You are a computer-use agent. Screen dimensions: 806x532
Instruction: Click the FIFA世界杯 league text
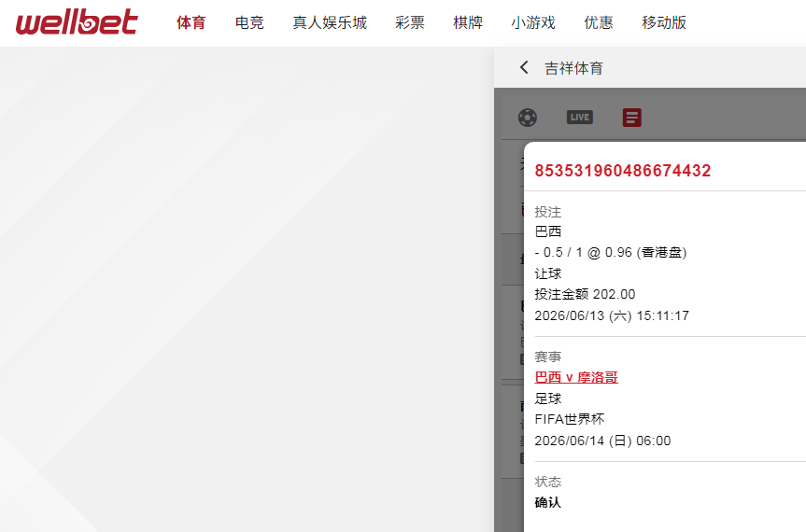(570, 419)
